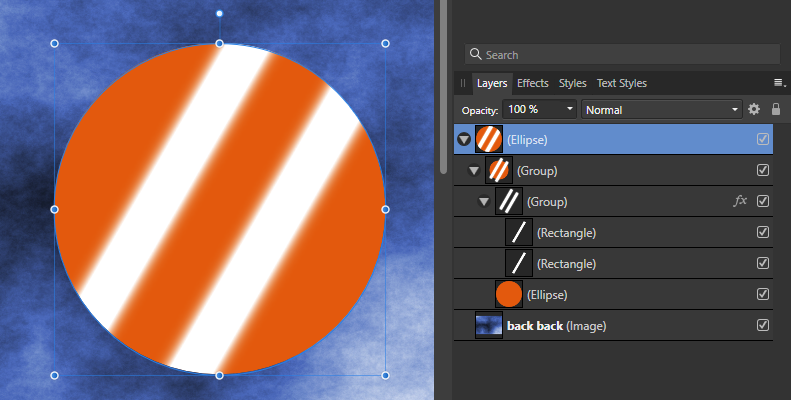Toggle visibility of the selected top Ellipse layer
Image resolution: width=791 pixels, height=400 pixels.
click(763, 139)
